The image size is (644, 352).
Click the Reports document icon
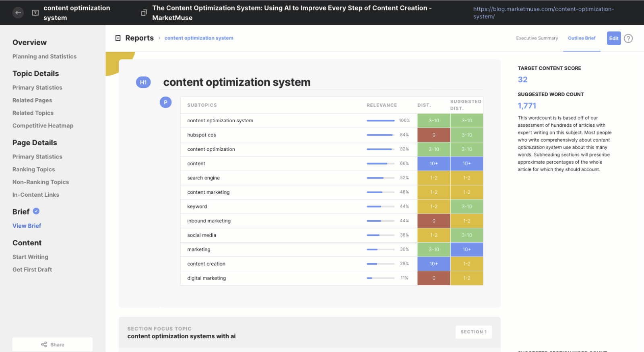point(118,38)
